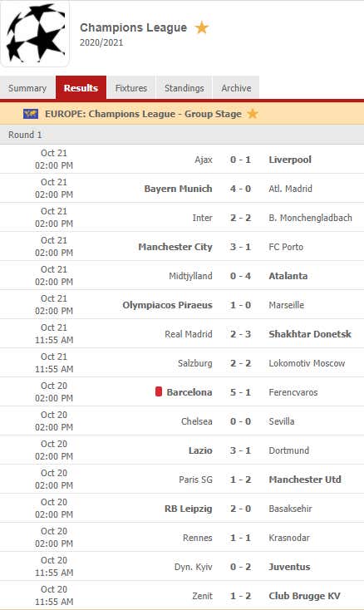Image resolution: width=364 pixels, height=610 pixels.
Task: Toggle the favorite star beside Champions League title
Action: (202, 27)
